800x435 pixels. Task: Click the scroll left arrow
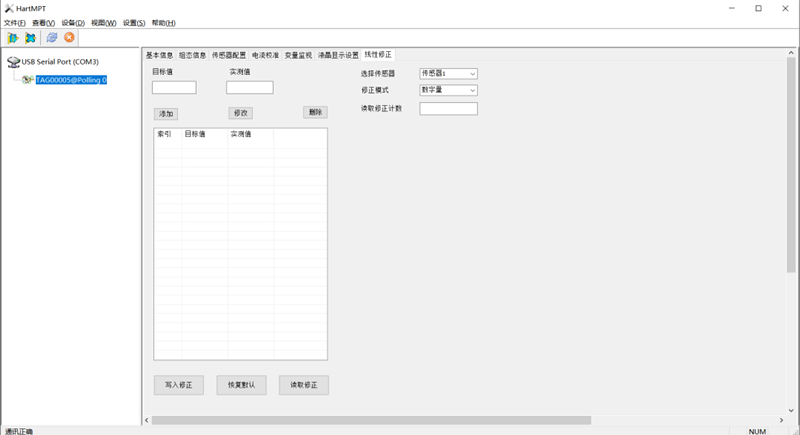147,420
